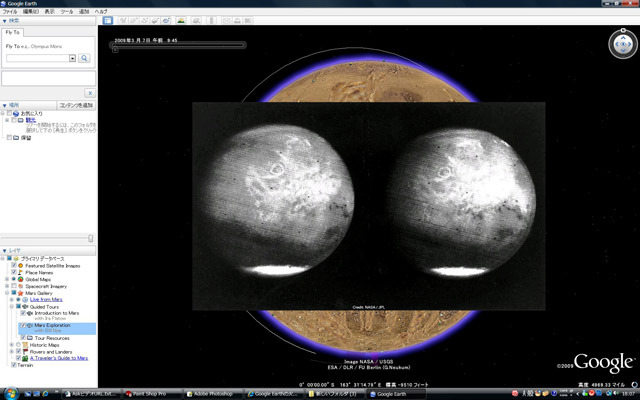Click the Featured Satellite Images orange icon

20,265
